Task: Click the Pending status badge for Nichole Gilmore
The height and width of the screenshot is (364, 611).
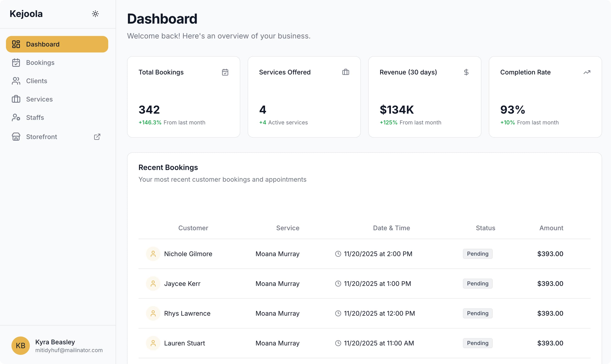Action: coord(477,254)
